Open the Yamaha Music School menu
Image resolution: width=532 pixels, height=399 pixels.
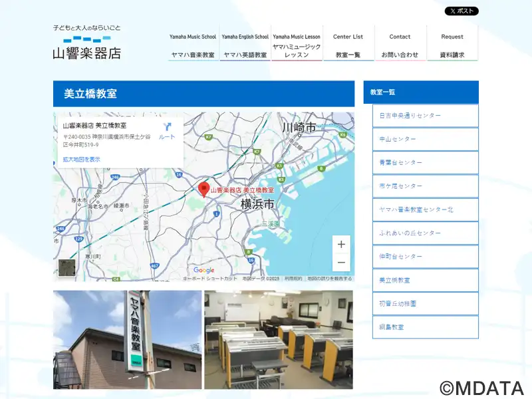point(193,43)
